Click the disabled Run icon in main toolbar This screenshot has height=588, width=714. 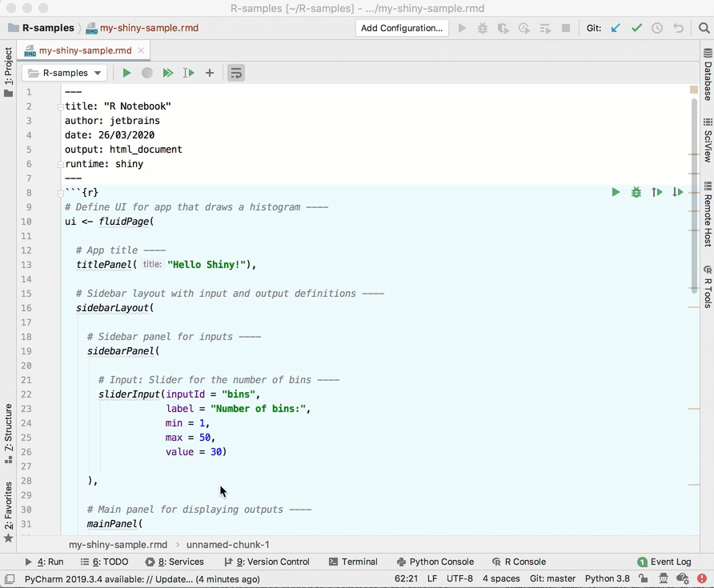tap(462, 28)
